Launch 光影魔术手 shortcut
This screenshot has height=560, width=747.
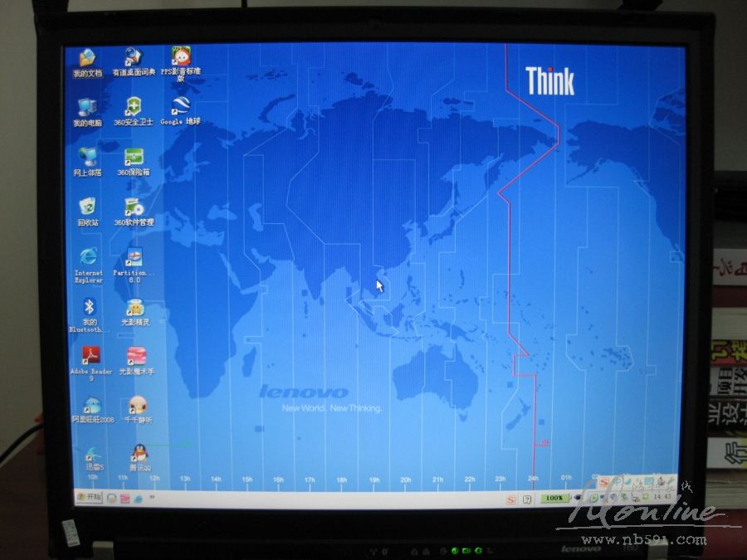tap(137, 361)
